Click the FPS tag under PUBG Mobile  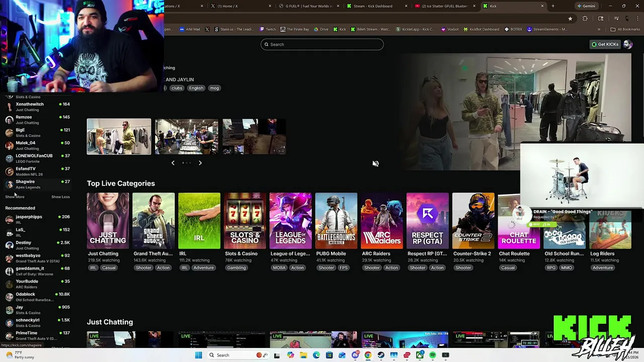click(x=344, y=267)
